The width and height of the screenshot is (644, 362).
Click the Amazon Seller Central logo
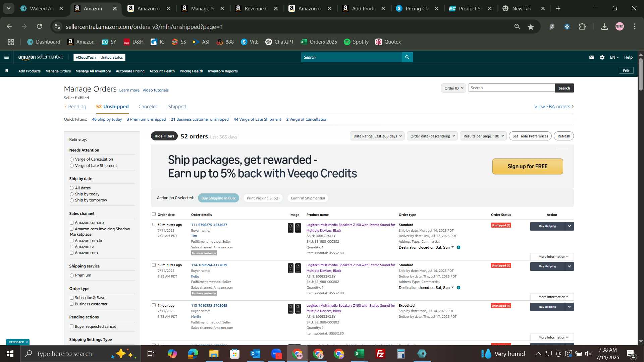pos(41,57)
